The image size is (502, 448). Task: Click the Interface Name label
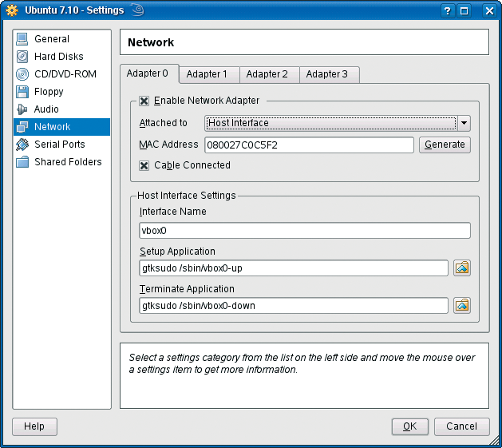click(x=173, y=212)
